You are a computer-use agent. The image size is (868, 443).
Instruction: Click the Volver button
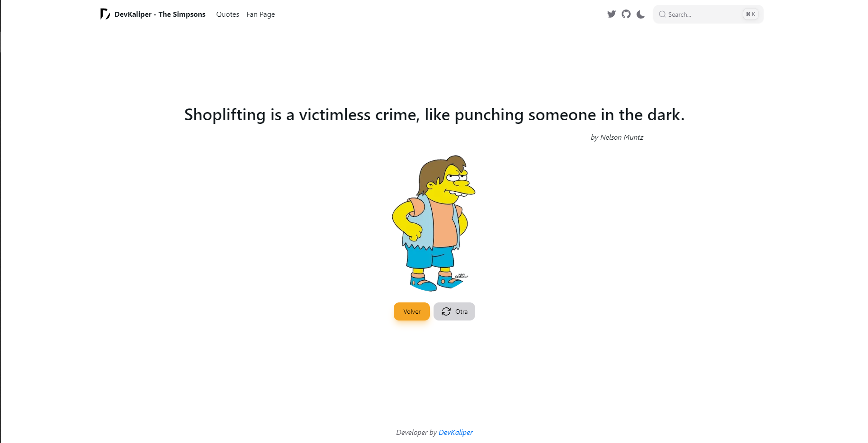411,311
